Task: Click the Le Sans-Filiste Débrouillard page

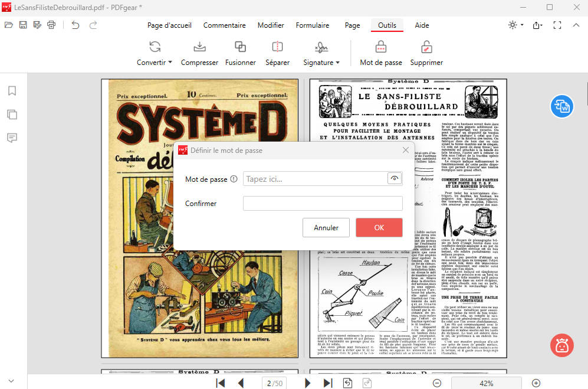Action: click(x=408, y=218)
